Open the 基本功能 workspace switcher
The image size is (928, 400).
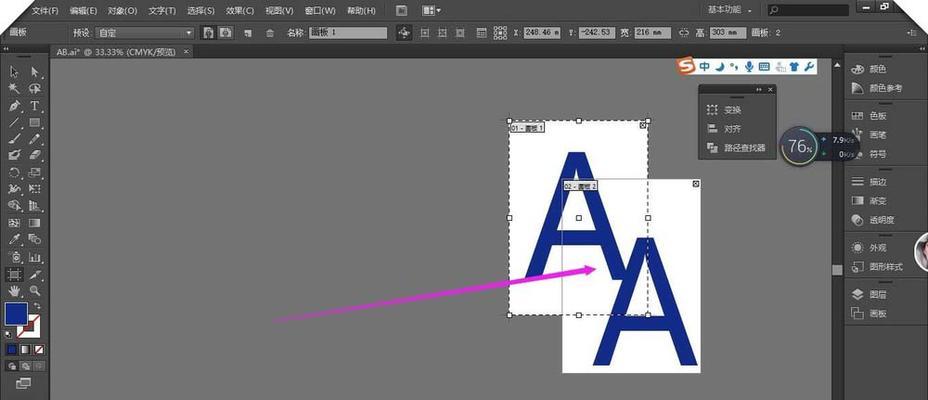(x=730, y=10)
